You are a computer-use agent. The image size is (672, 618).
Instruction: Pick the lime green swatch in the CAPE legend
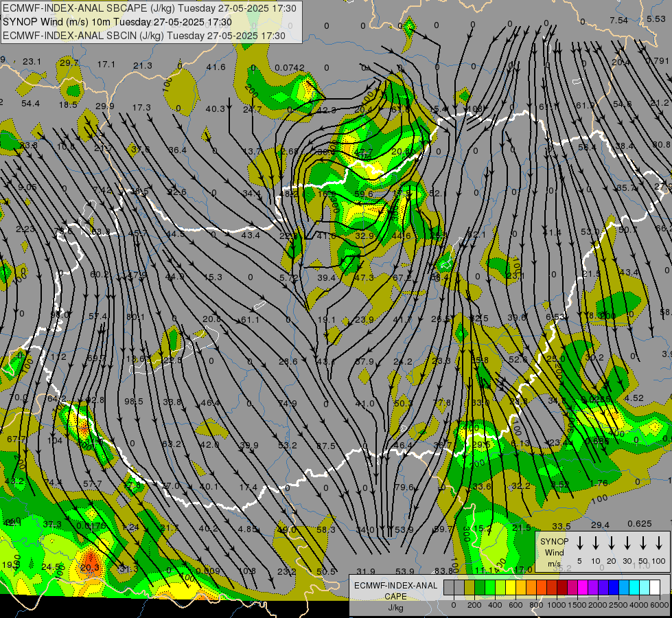[x=500, y=588]
